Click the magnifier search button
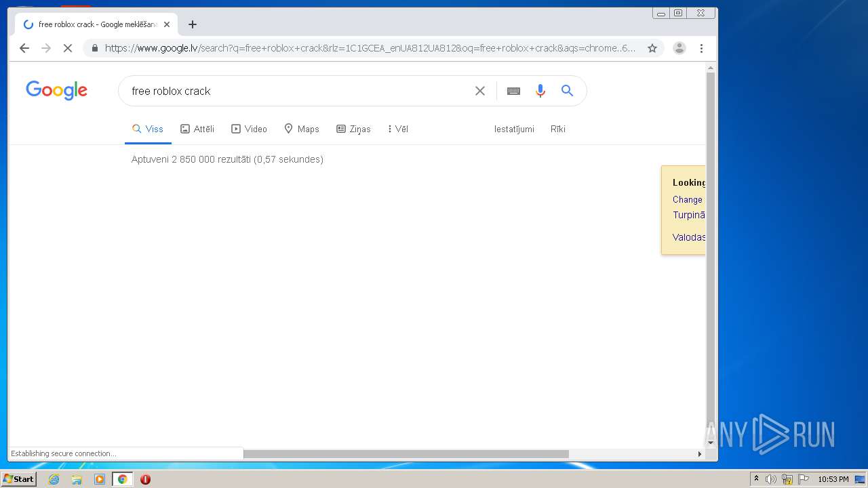This screenshot has width=868, height=488. click(x=568, y=91)
